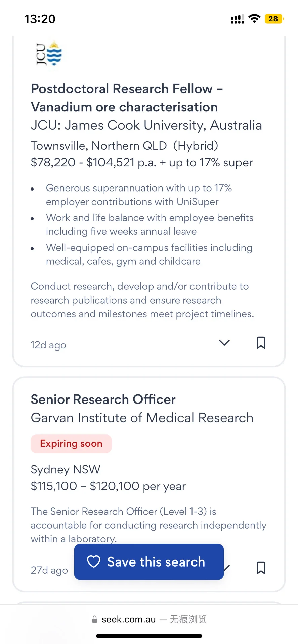298x644 pixels.
Task: Tap the Wi-Fi icon in status bar
Action: coord(254,19)
